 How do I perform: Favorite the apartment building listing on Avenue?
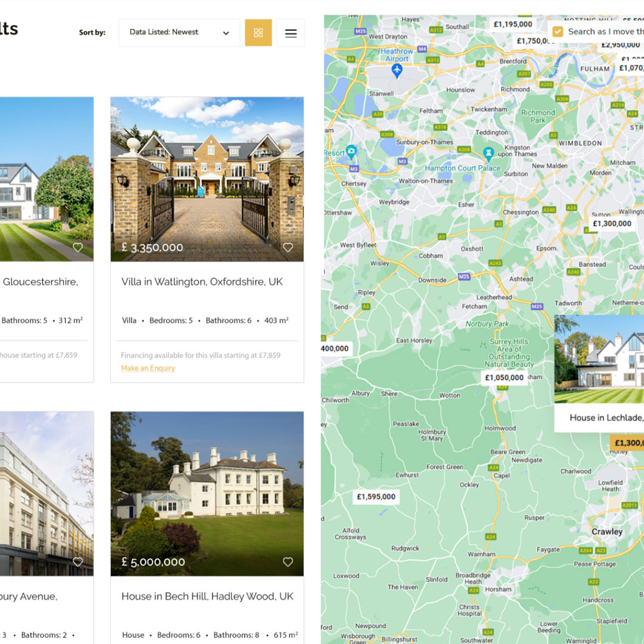pos(78,562)
